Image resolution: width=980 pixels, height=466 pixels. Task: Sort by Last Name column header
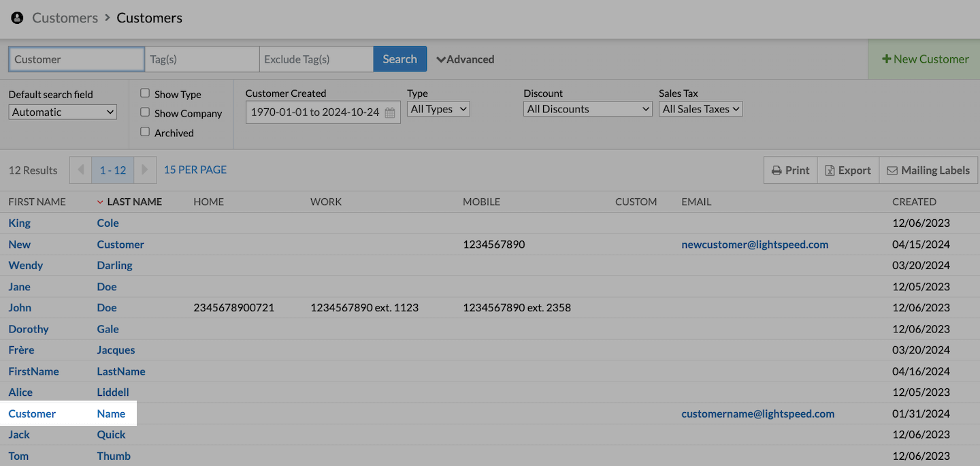(x=134, y=202)
